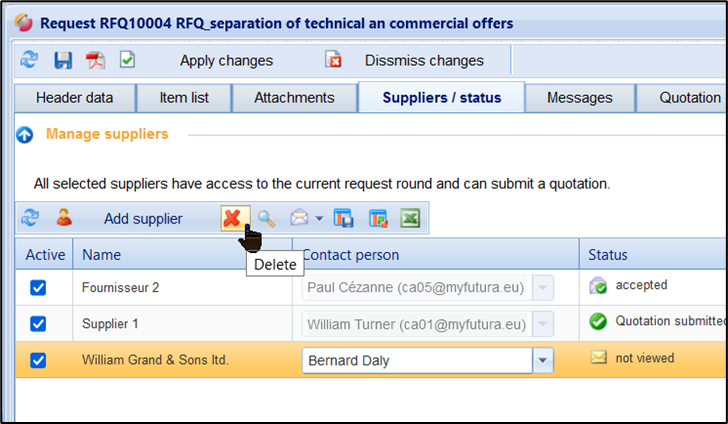728x424 pixels.
Task: Switch to the Header data tab
Action: [x=74, y=98]
